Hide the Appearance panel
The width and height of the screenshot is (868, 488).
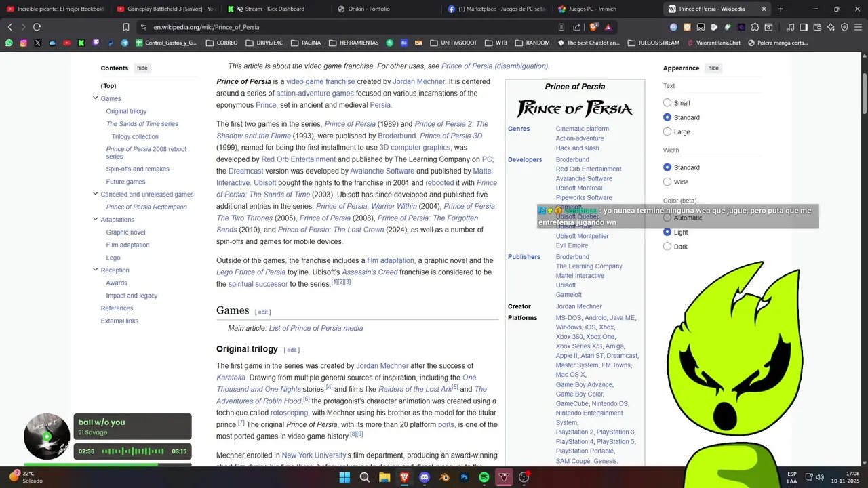(x=713, y=68)
